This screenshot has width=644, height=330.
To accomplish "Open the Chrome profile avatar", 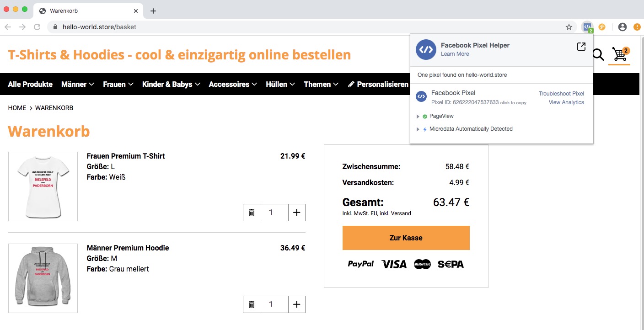I will pos(622,27).
